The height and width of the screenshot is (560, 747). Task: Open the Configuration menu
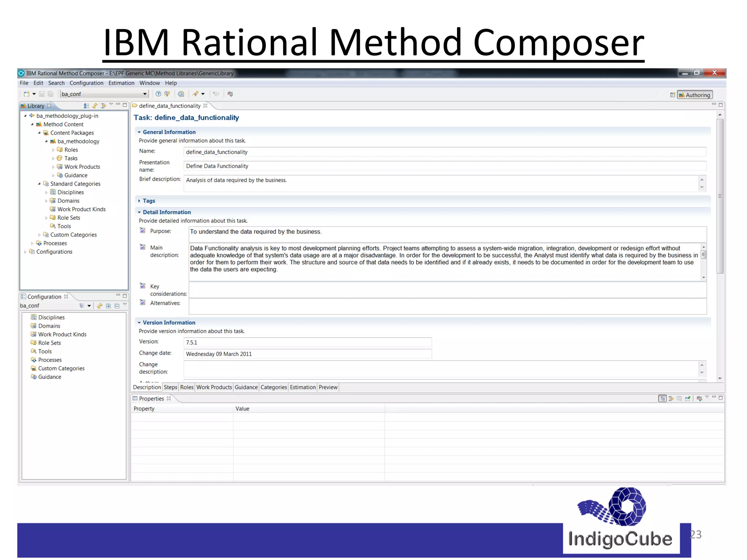[86, 83]
